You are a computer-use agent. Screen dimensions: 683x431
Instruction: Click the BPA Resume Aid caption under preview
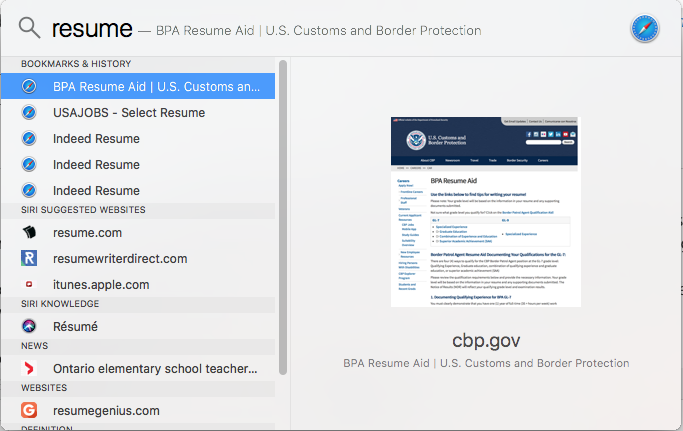[486, 363]
